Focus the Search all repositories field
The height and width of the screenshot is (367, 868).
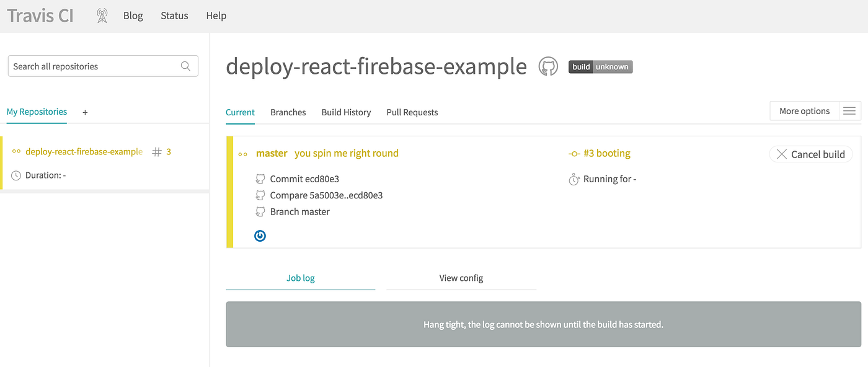[93, 66]
